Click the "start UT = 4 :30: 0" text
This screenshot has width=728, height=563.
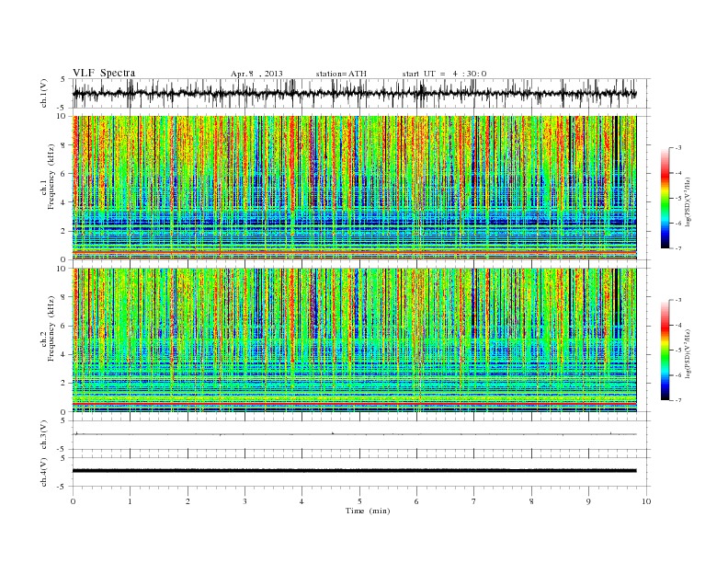[444, 74]
